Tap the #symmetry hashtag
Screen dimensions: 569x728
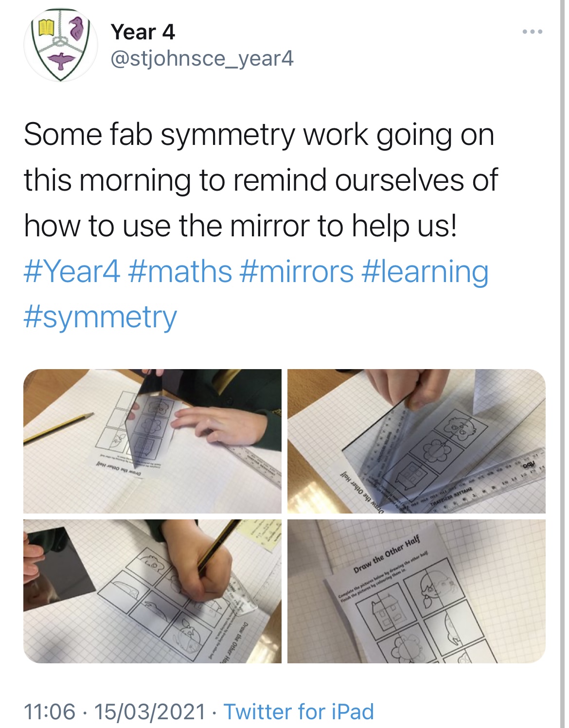(x=100, y=318)
